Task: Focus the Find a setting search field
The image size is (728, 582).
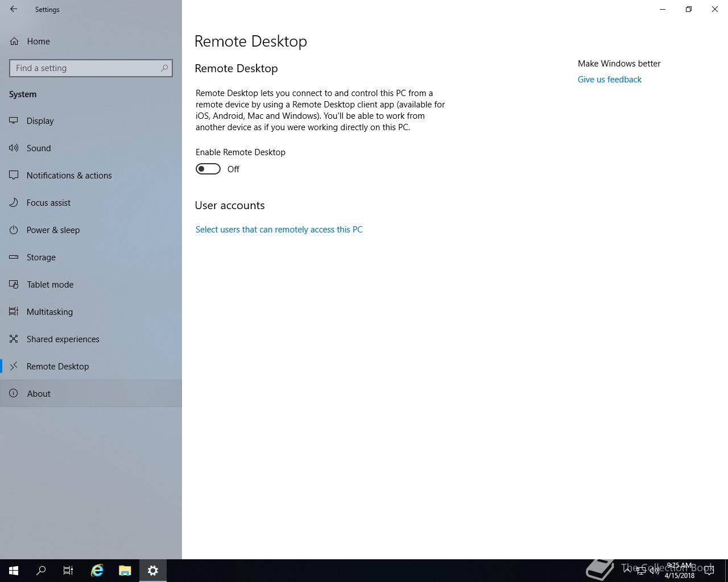Action: [91, 68]
